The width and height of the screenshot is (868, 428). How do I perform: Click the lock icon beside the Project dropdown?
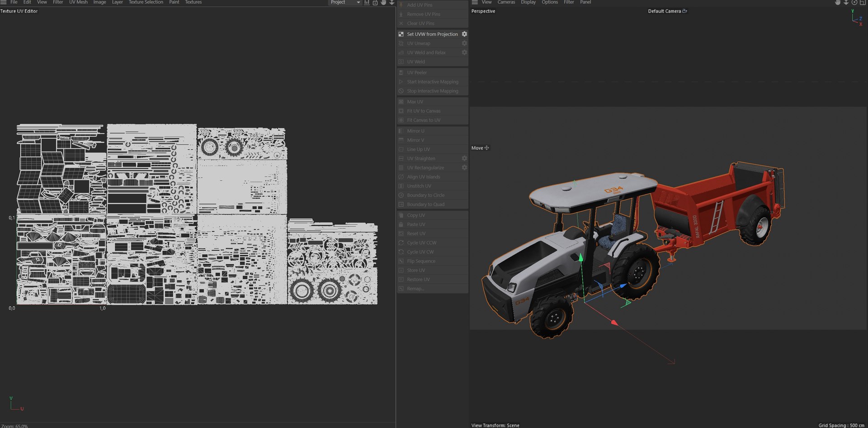[x=375, y=2]
